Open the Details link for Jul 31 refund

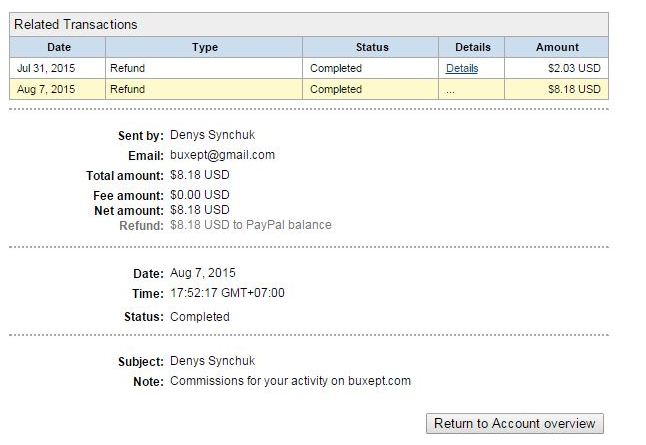pyautogui.click(x=462, y=68)
